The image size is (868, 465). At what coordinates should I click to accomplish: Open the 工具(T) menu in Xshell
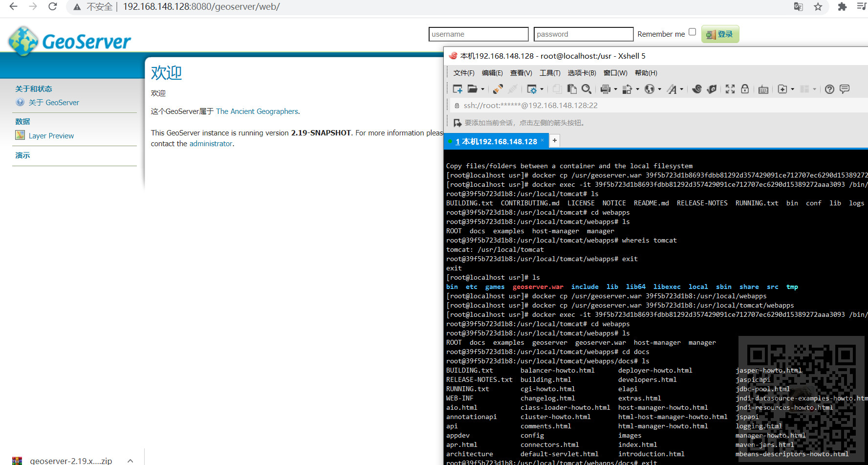(x=550, y=73)
